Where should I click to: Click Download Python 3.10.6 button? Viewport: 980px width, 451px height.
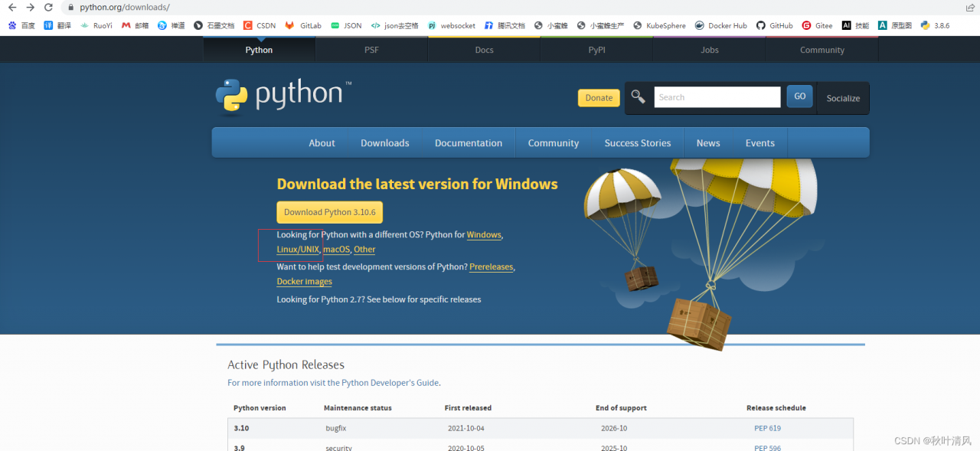tap(329, 212)
